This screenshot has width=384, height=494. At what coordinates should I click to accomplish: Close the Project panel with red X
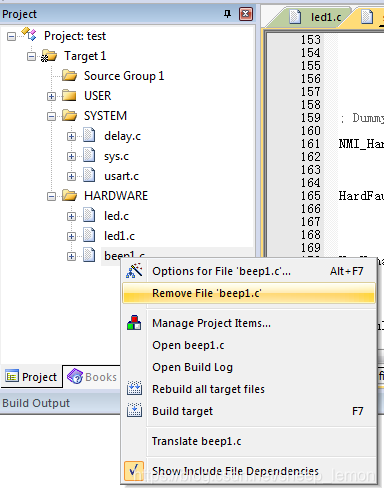[246, 14]
